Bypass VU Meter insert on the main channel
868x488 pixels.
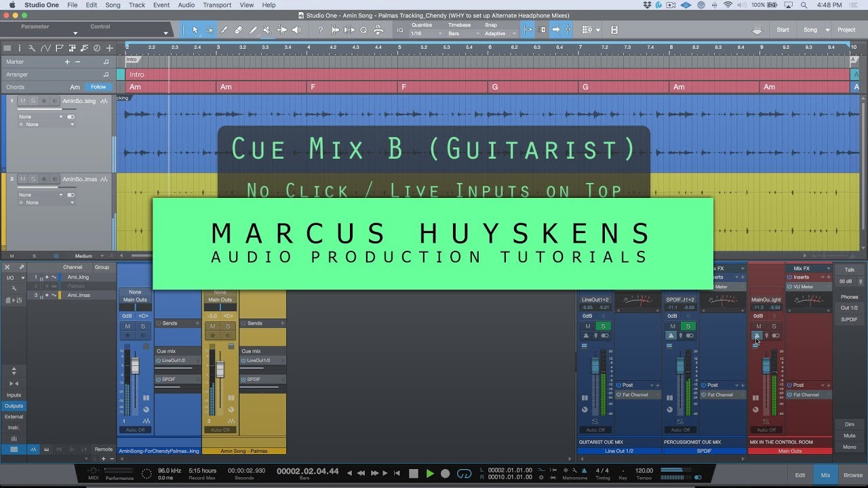point(790,287)
